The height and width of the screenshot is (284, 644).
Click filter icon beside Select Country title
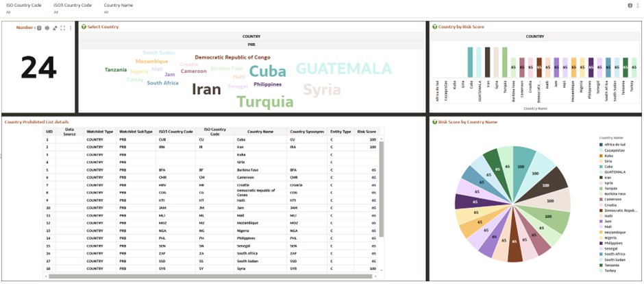click(x=84, y=27)
